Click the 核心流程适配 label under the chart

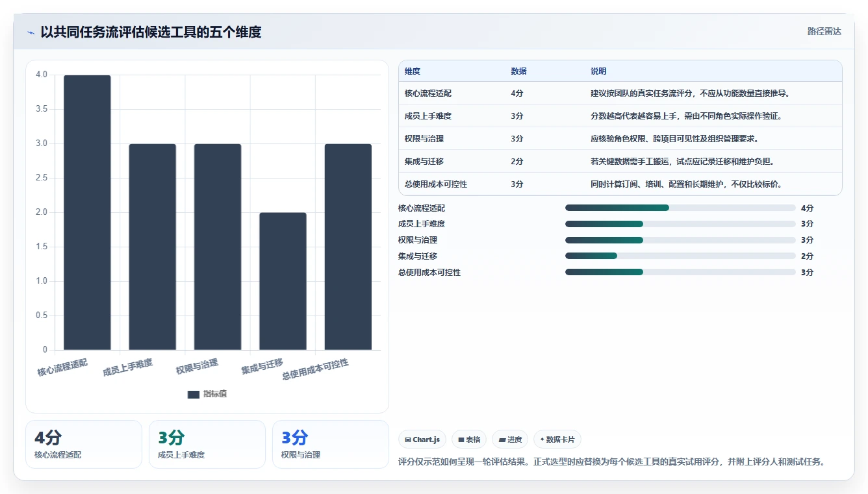tap(62, 367)
